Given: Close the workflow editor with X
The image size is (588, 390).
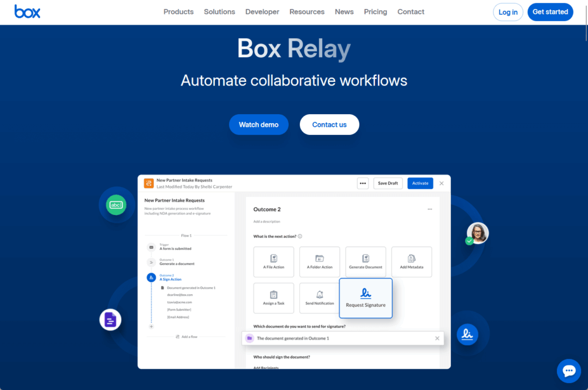Looking at the screenshot, I should pyautogui.click(x=442, y=183).
